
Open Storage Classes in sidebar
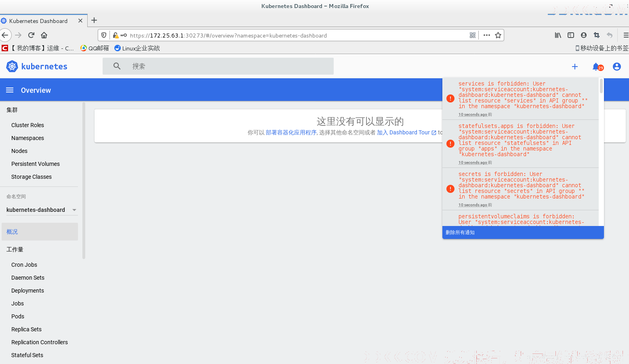coord(32,177)
